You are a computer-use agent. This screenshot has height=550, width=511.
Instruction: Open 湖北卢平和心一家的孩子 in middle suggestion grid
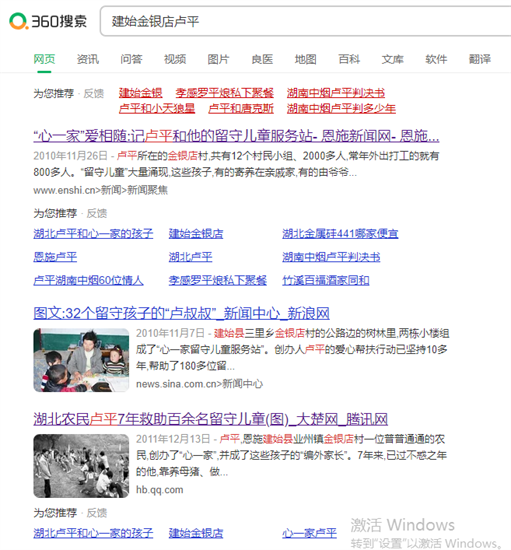point(93,234)
